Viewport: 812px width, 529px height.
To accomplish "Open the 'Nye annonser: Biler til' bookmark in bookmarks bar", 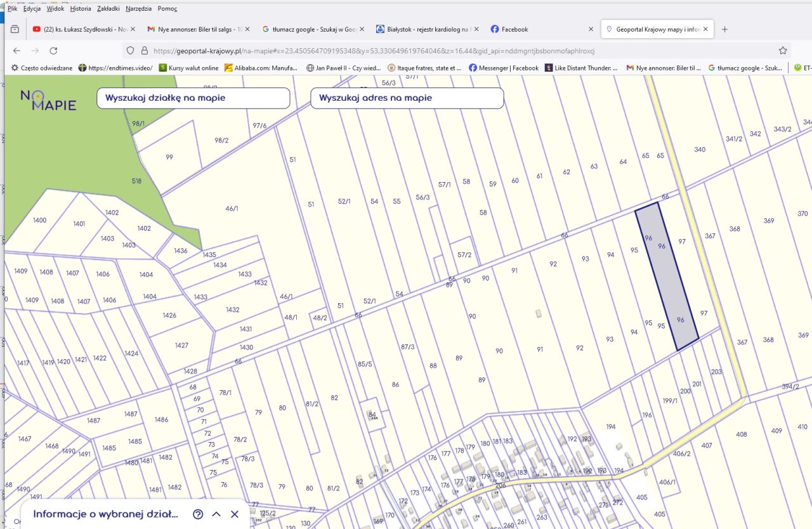I will click(664, 68).
